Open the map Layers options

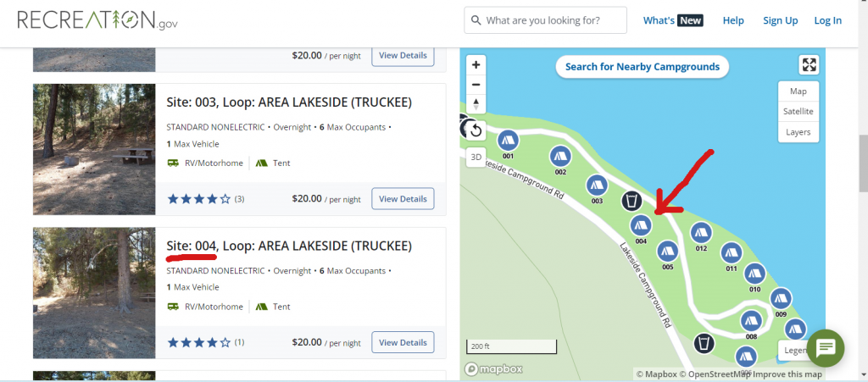[798, 132]
